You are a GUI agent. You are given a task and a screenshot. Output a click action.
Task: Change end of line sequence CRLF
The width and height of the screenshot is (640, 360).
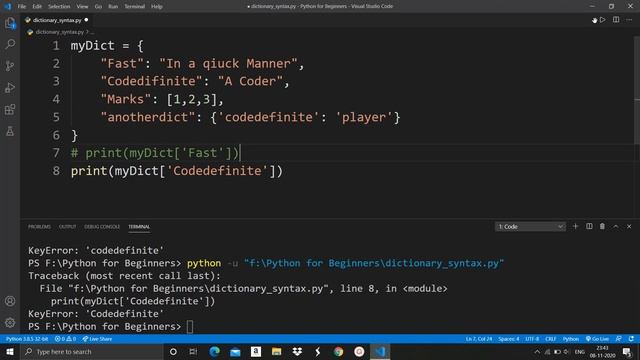pyautogui.click(x=551, y=339)
